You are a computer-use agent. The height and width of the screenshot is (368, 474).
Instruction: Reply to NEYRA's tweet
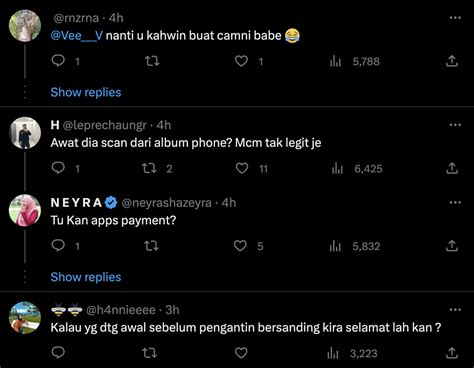click(x=58, y=246)
